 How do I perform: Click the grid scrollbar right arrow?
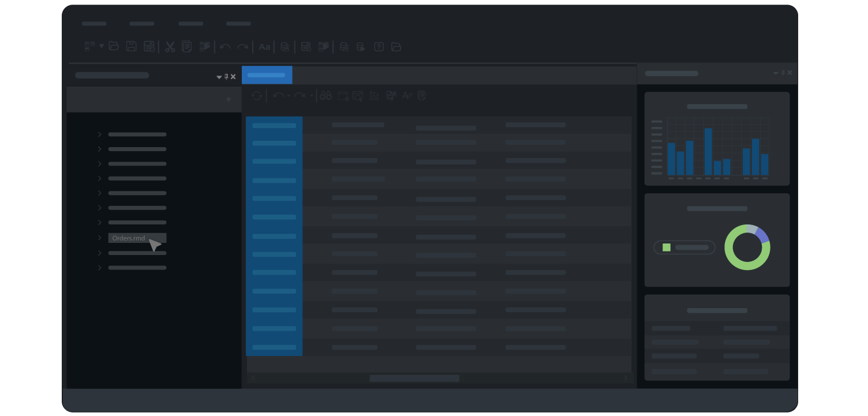(x=626, y=378)
